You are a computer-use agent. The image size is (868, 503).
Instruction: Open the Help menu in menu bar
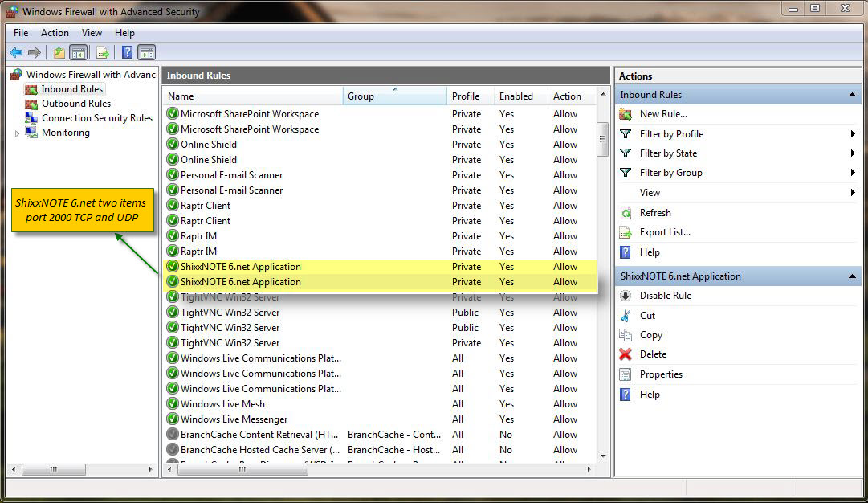coord(124,33)
